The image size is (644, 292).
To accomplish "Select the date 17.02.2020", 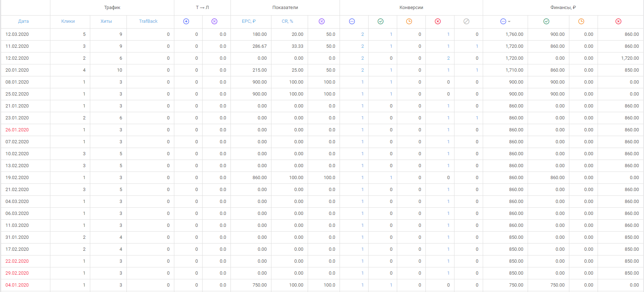I will click(x=17, y=249).
